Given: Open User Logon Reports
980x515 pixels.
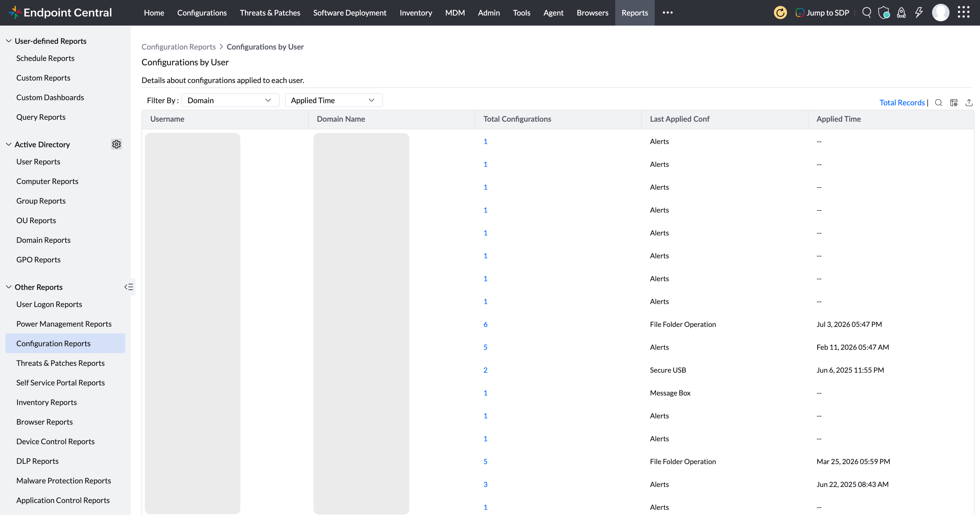Looking at the screenshot, I should [49, 304].
